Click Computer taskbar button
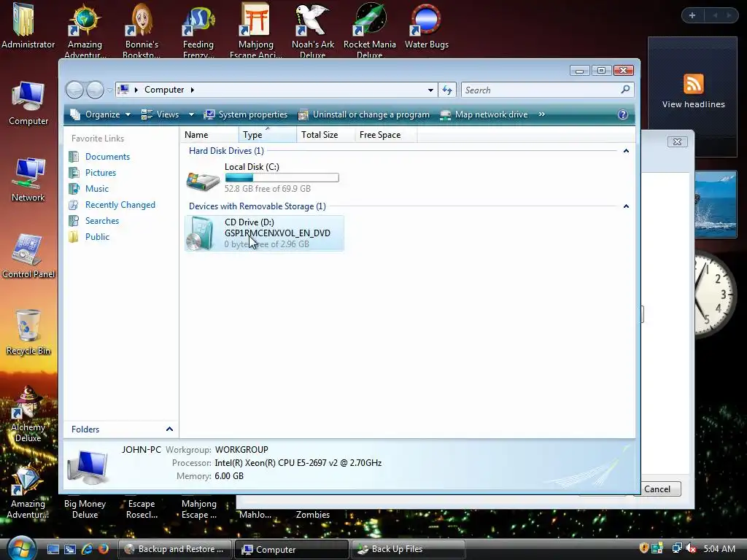Screen dimensions: 747x560 [292, 549]
